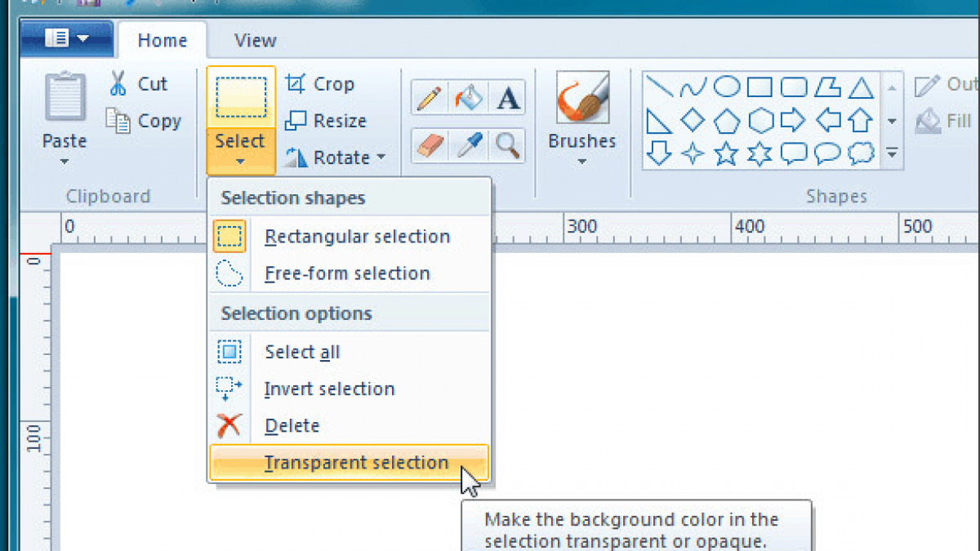Open the Paint application menu button
The height and width of the screenshot is (551, 980).
click(67, 39)
